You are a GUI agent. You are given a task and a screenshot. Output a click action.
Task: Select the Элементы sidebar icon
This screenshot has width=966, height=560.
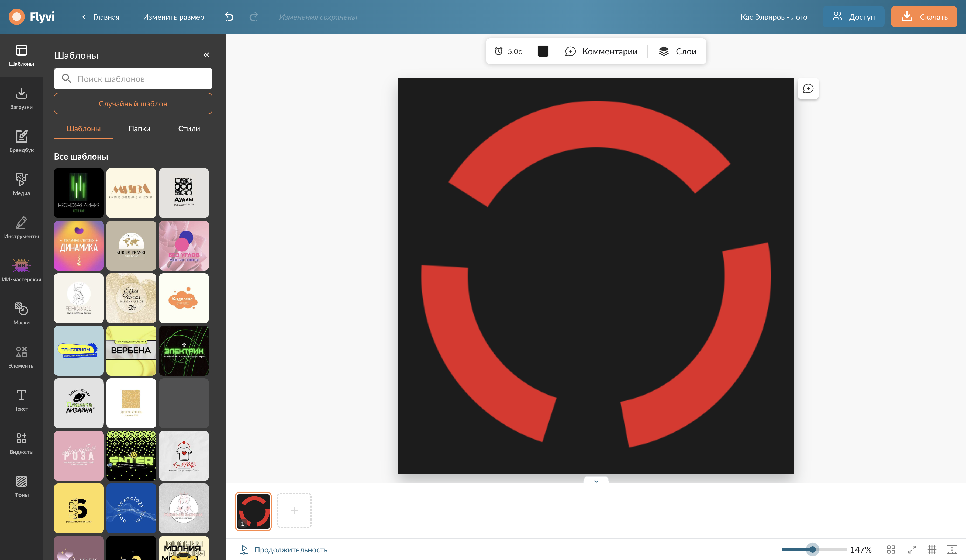click(22, 357)
